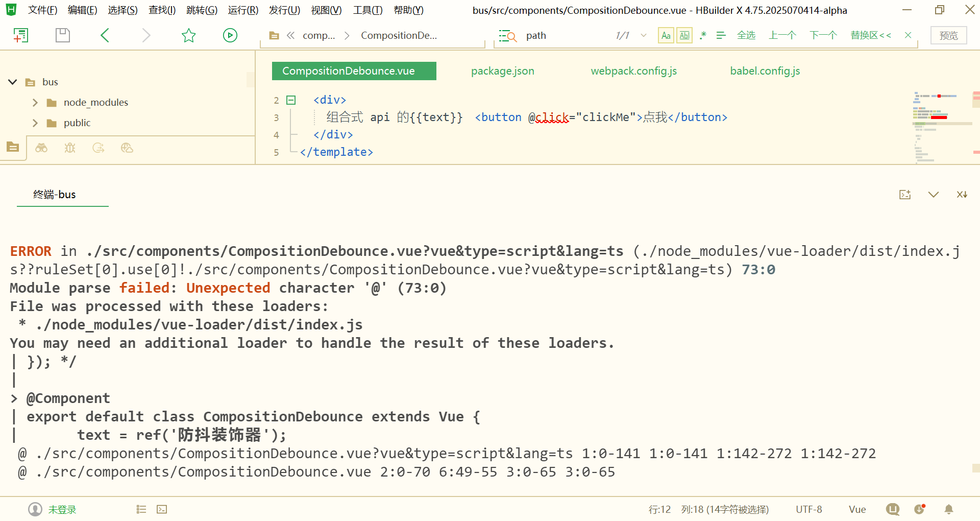Click the save file icon
The image size is (980, 521).
pyautogui.click(x=62, y=35)
